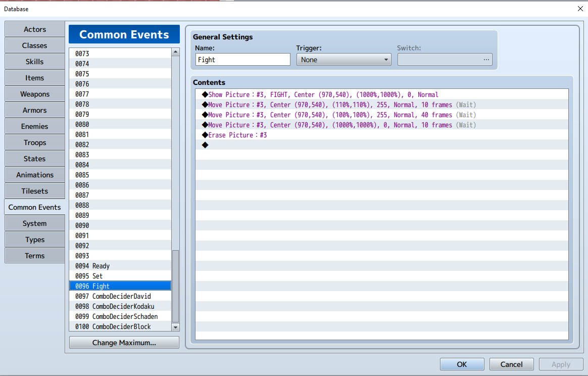The image size is (588, 376).
Task: Select empty common event 0075
Action: coord(120,74)
